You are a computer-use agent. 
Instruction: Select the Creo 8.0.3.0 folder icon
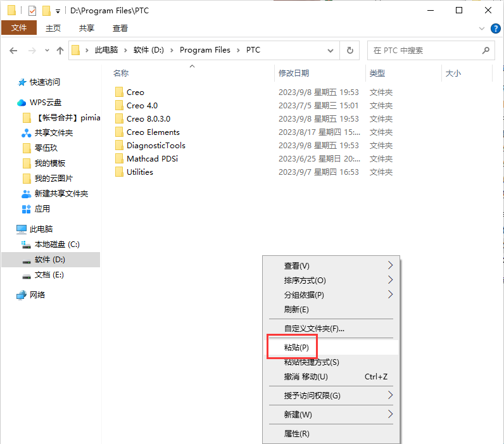(x=119, y=118)
